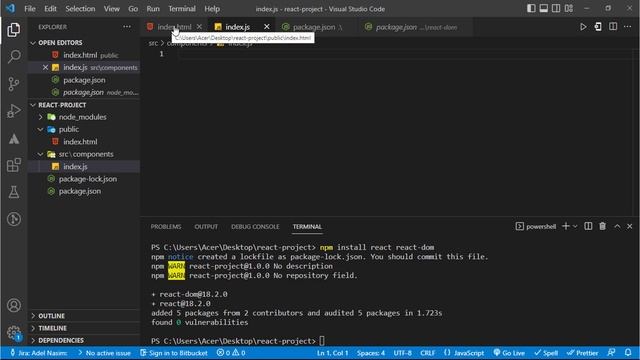The image size is (640, 360).
Task: Click UTF-8 encoding indicator
Action: 402,353
